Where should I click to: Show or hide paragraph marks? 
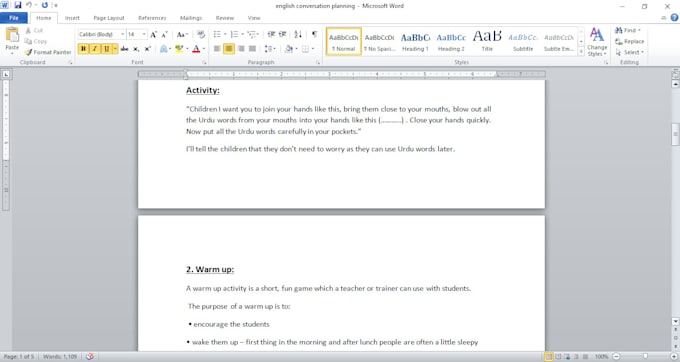314,34
